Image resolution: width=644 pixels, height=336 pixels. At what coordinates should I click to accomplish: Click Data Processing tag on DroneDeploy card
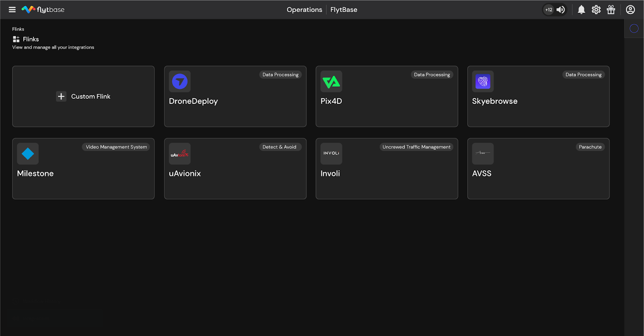click(281, 75)
